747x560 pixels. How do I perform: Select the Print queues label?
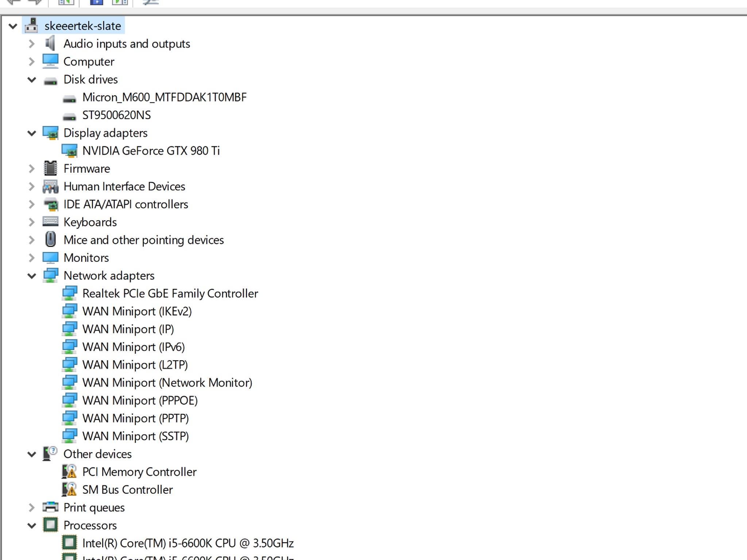coord(94,508)
